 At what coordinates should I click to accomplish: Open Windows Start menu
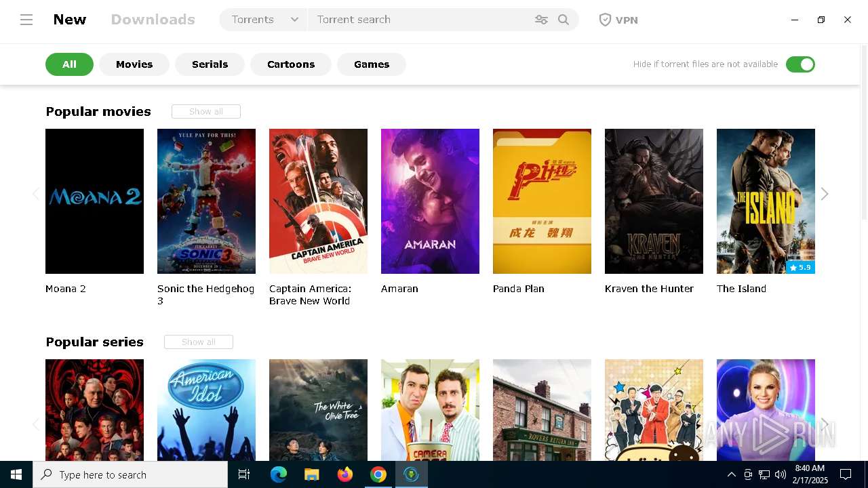[16, 474]
